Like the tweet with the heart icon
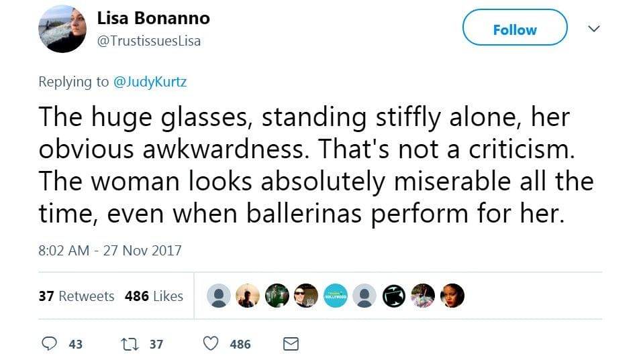Viewport: 641px width, 364px height. coord(211,344)
